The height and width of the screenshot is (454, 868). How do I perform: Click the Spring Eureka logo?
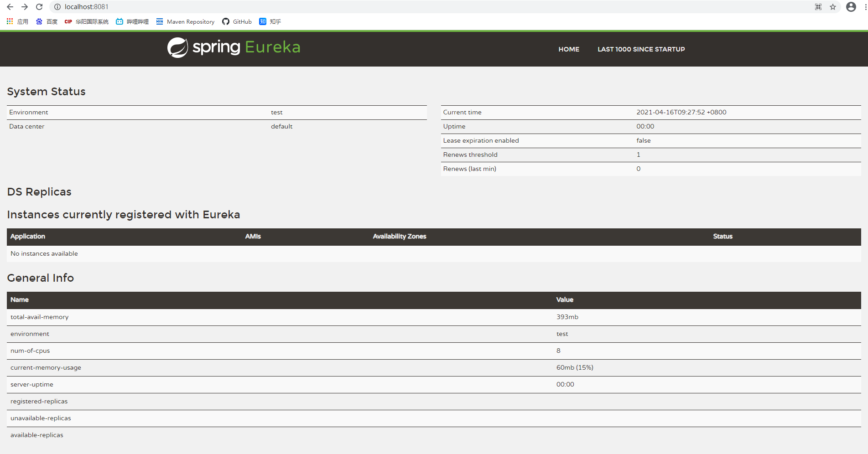(234, 47)
